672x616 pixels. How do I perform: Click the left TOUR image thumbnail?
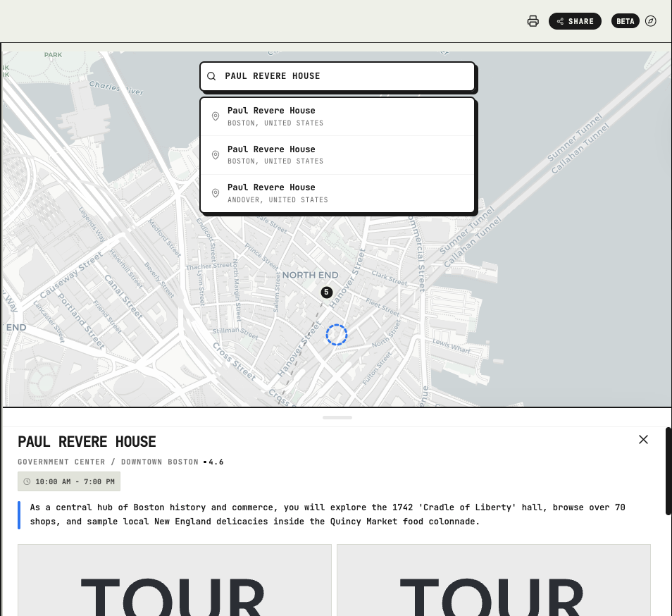(175, 581)
